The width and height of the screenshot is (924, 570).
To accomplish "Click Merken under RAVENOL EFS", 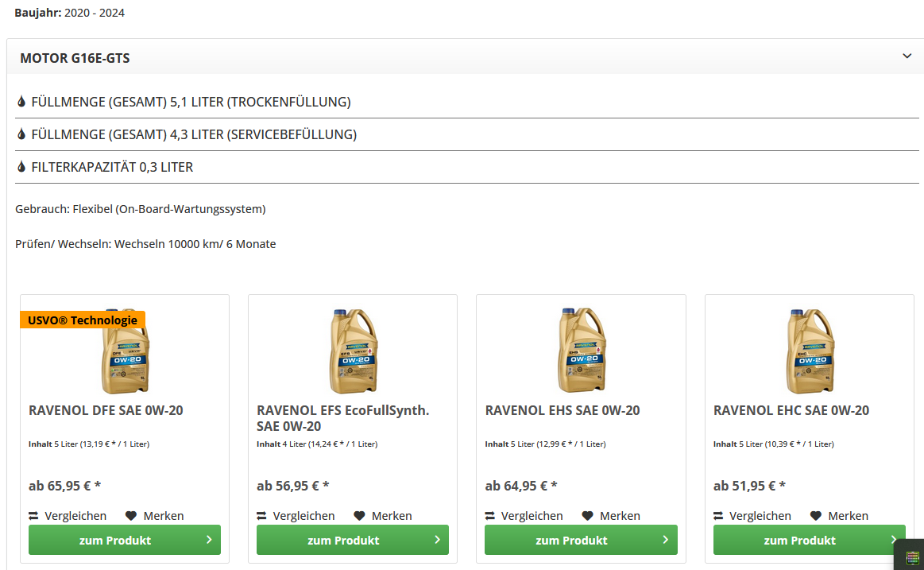I will (x=392, y=516).
